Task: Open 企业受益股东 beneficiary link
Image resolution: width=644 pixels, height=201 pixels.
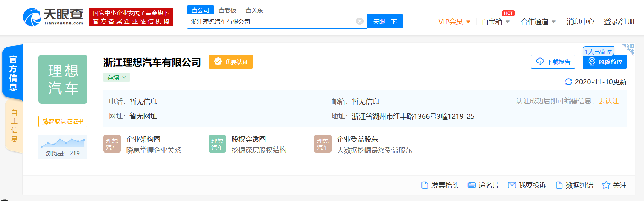Action: pos(357,139)
